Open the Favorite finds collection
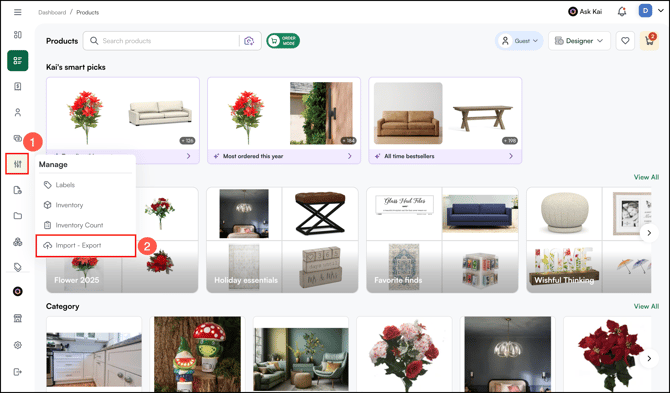Screen dimensions: 670x393 (442, 240)
